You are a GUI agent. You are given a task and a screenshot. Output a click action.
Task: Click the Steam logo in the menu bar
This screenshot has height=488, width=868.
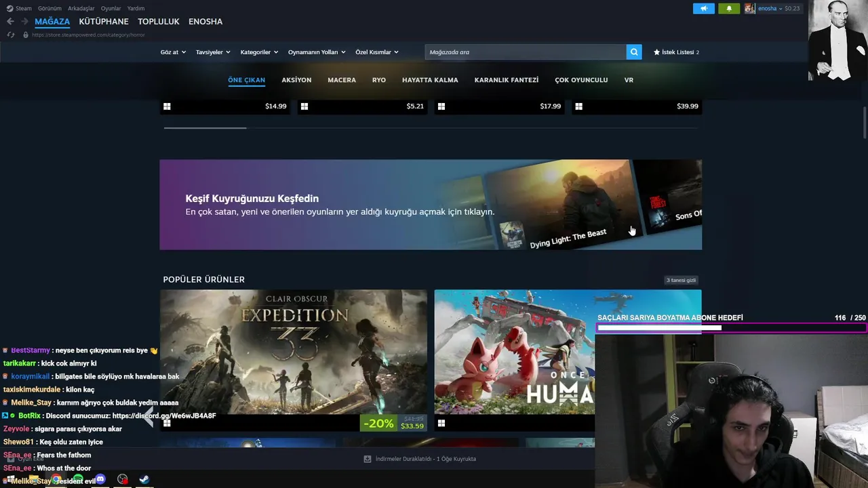click(x=9, y=8)
